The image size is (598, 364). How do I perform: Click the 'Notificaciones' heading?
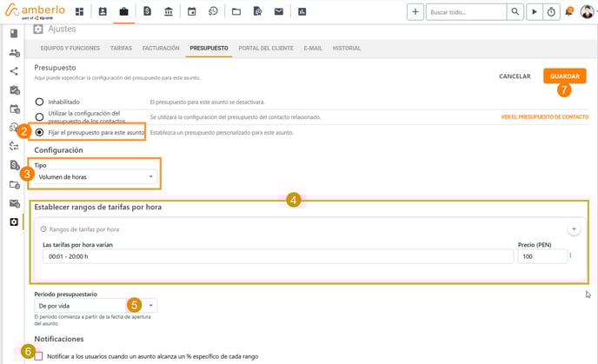coord(59,339)
